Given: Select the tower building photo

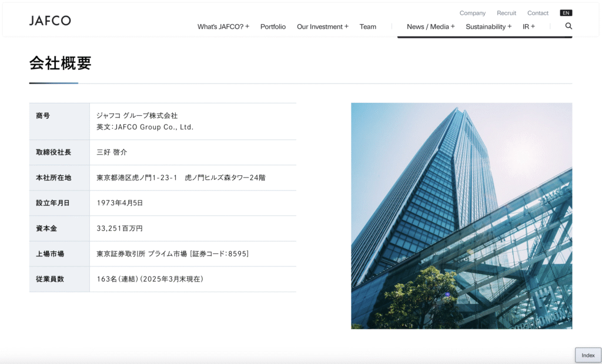Looking at the screenshot, I should [461, 216].
